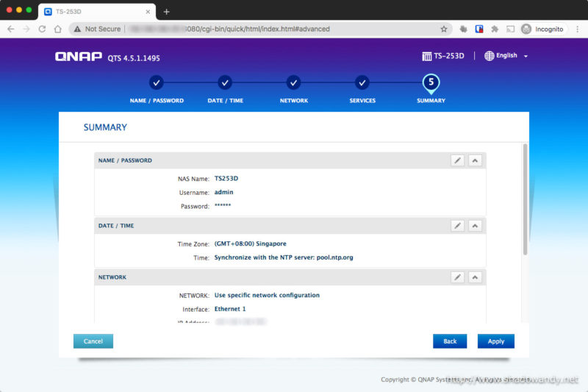Click the Name / Password step checkmark circle
588x392 pixels.
click(157, 83)
